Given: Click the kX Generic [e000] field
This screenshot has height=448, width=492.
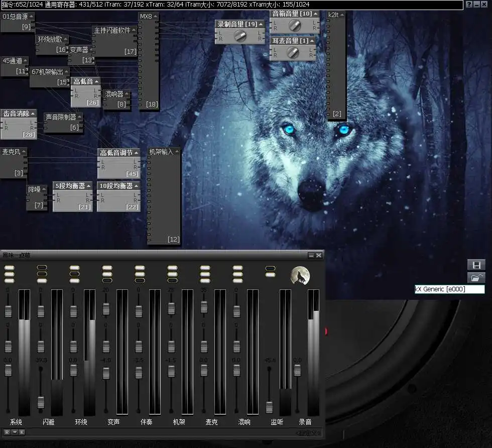Looking at the screenshot, I should coord(449,289).
